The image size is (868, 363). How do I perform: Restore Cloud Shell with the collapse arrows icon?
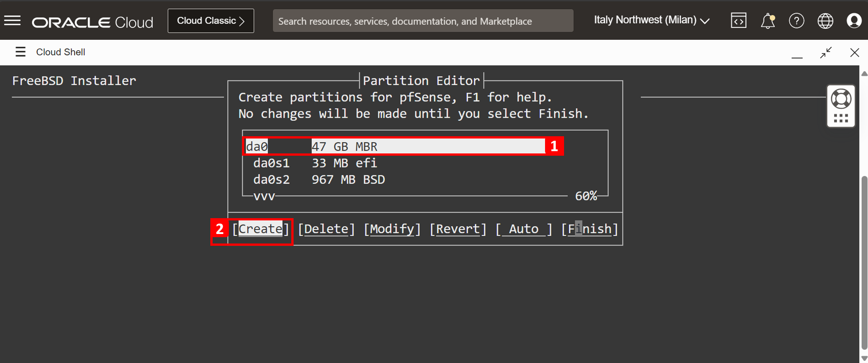click(826, 53)
